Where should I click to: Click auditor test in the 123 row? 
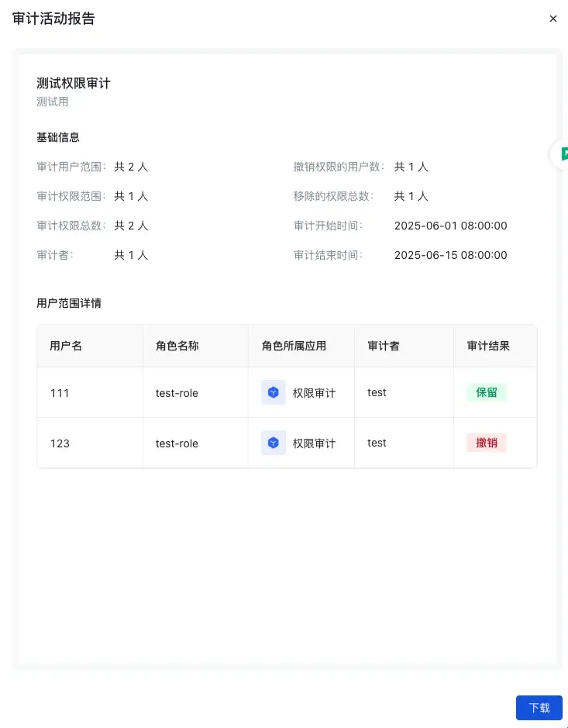point(377,443)
